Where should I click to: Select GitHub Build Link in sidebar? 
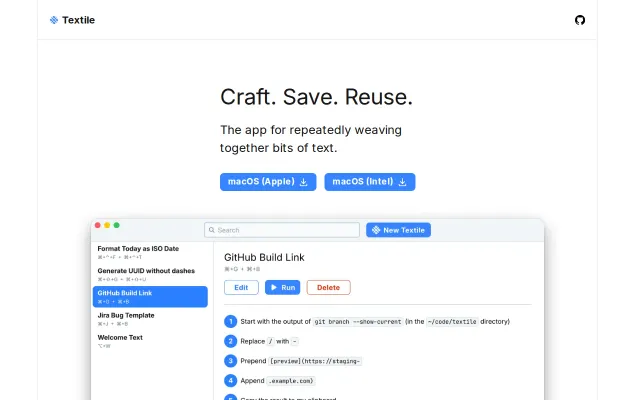150,297
